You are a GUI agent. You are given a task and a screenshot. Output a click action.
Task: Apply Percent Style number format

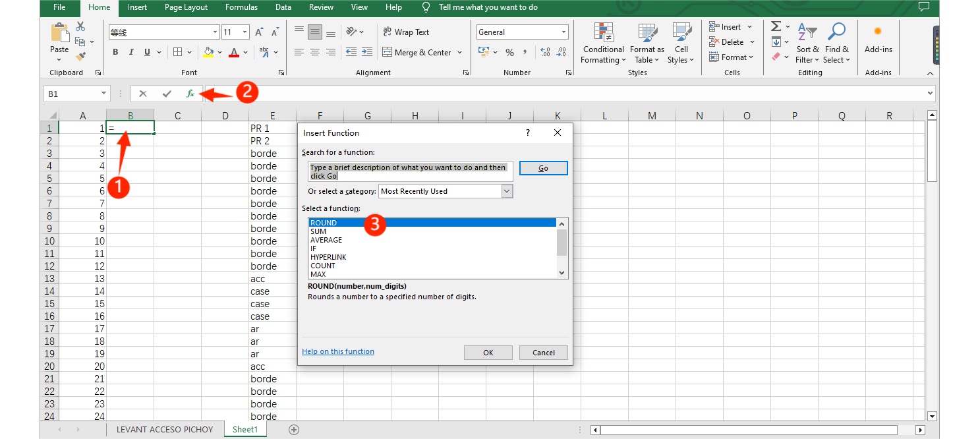(509, 53)
